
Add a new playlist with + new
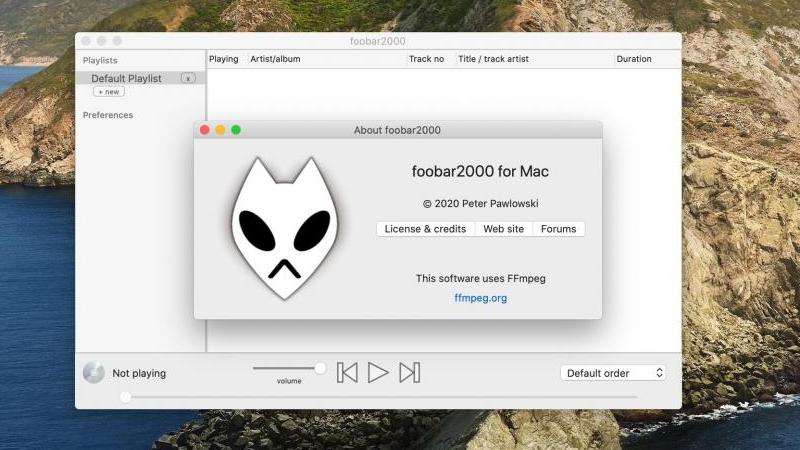coord(108,91)
